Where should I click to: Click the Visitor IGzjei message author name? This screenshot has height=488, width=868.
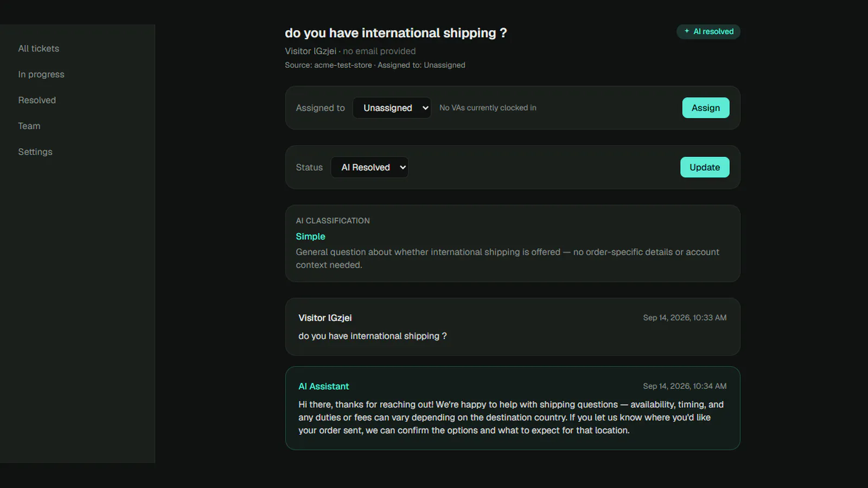pos(325,318)
